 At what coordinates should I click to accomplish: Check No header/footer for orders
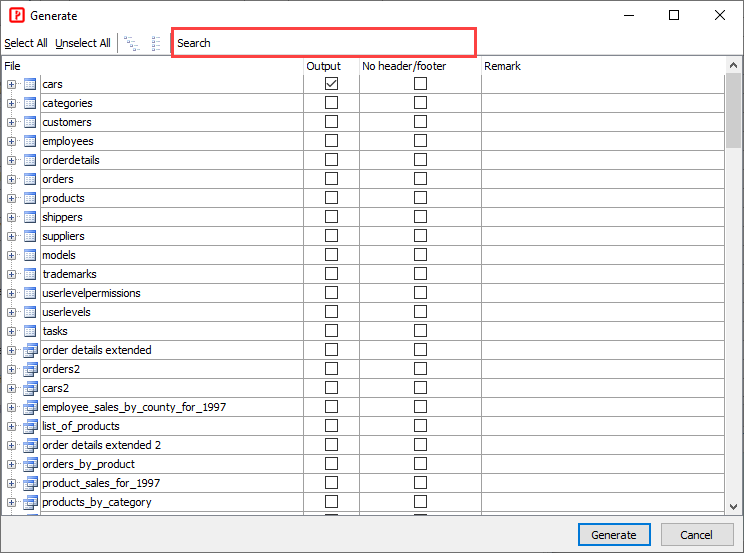[x=420, y=179]
